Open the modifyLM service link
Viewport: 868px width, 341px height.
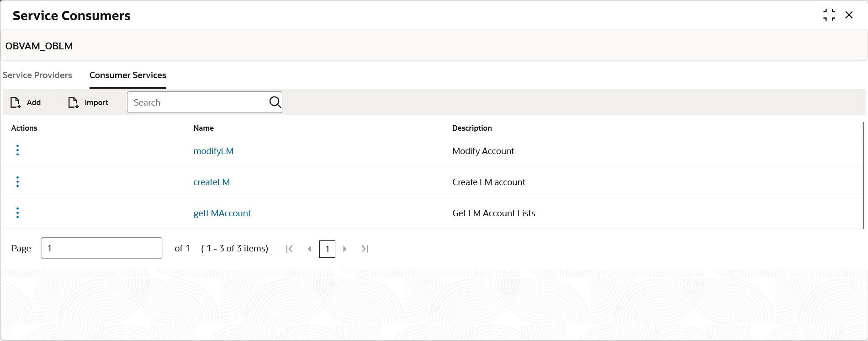point(213,151)
